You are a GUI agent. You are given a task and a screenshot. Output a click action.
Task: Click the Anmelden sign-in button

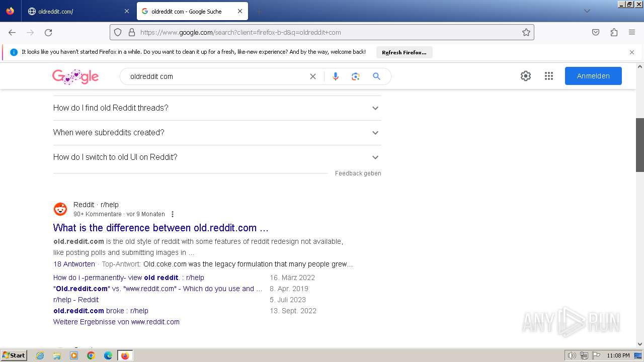click(x=593, y=76)
